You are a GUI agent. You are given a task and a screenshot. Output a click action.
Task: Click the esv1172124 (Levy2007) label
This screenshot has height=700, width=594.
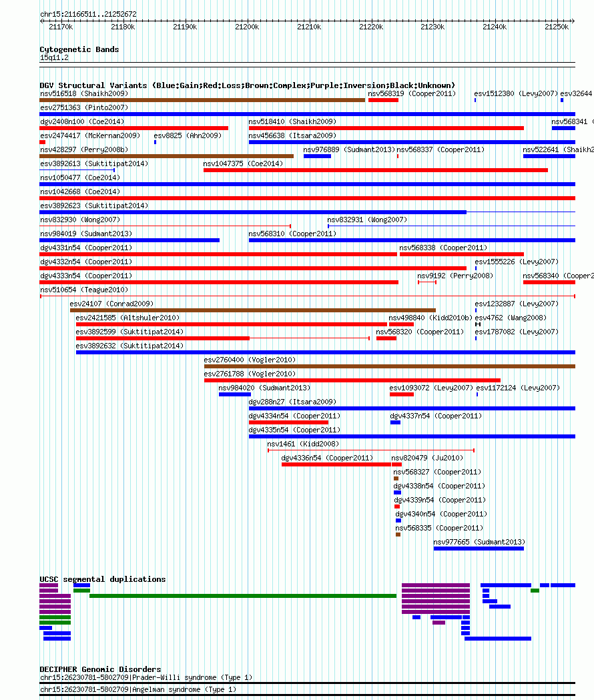tap(518, 388)
